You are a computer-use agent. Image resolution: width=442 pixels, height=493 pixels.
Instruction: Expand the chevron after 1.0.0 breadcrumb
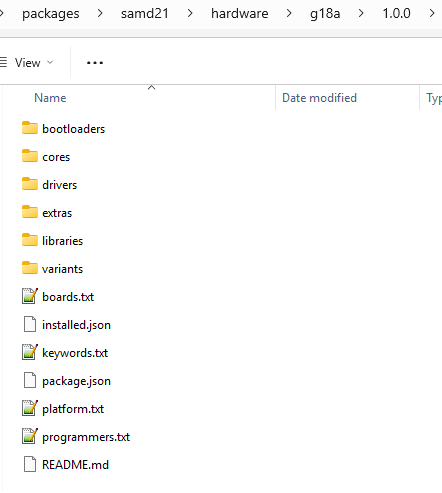click(x=432, y=13)
